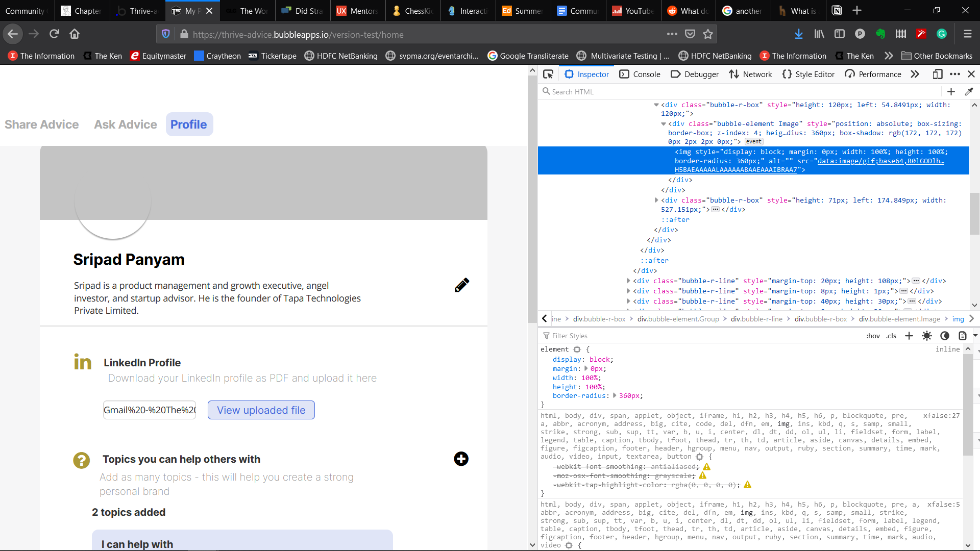Open the Ask Advice page tab

pos(126,124)
